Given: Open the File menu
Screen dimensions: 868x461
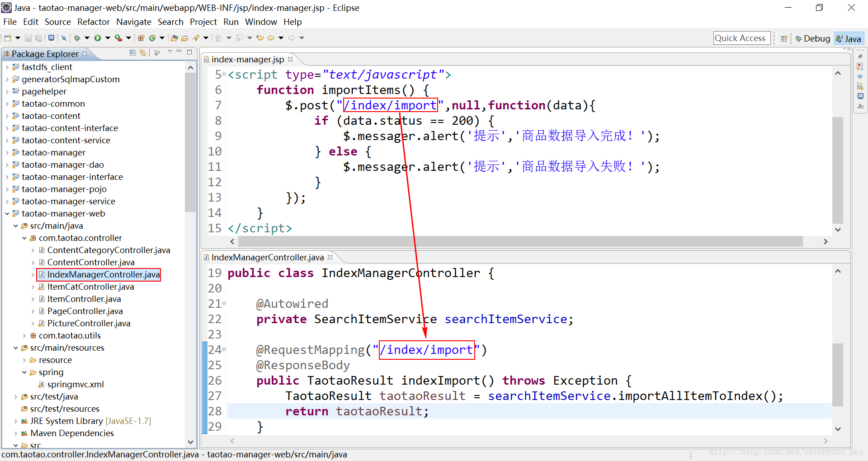Looking at the screenshot, I should [9, 22].
